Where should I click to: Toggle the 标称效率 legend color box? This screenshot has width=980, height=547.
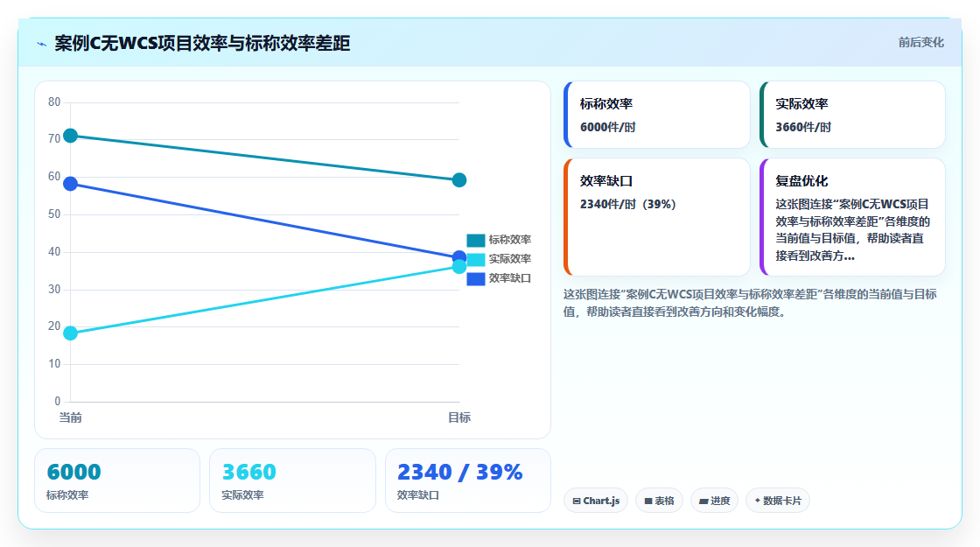click(x=476, y=240)
